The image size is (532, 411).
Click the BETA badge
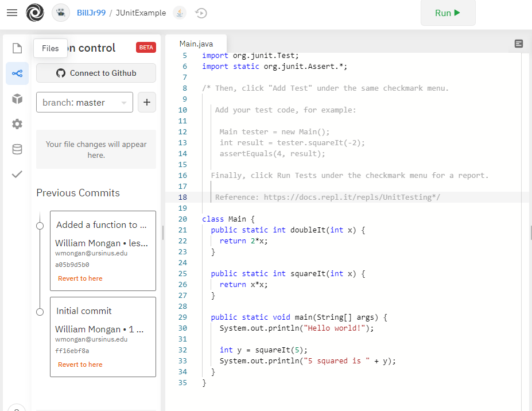tap(146, 48)
